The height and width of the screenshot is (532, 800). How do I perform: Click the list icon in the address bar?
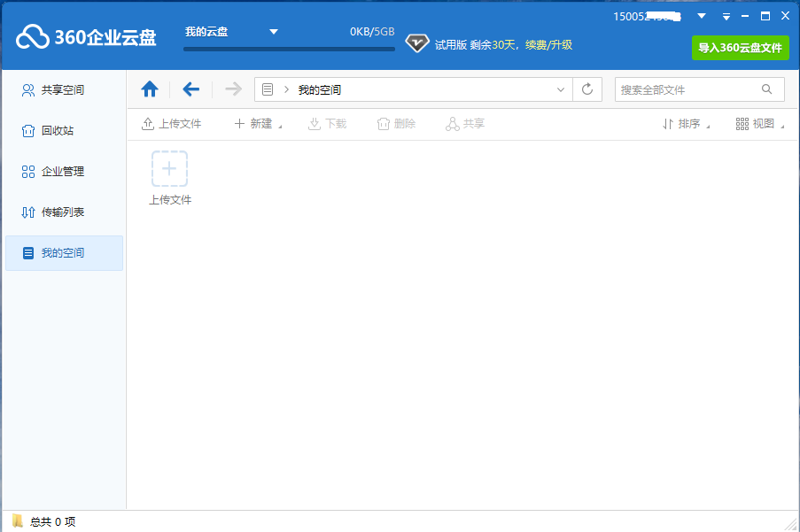[268, 89]
